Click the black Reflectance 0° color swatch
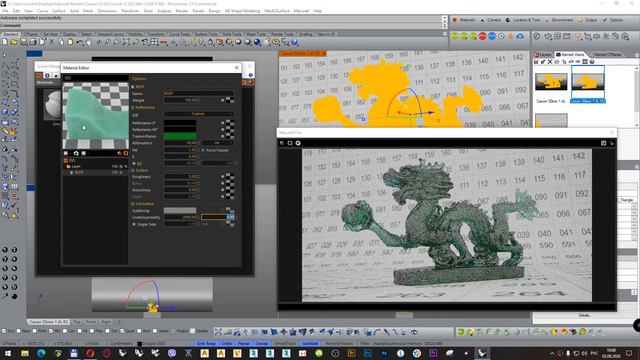 click(x=180, y=122)
